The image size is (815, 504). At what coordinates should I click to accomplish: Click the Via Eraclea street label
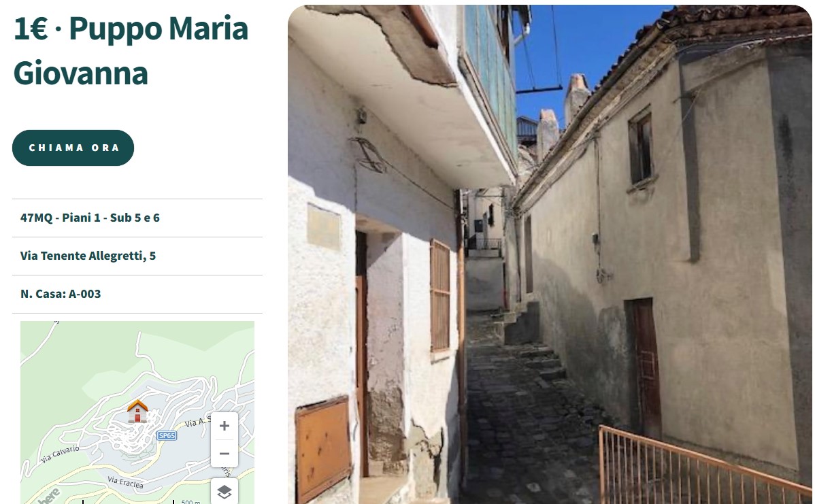click(x=125, y=482)
